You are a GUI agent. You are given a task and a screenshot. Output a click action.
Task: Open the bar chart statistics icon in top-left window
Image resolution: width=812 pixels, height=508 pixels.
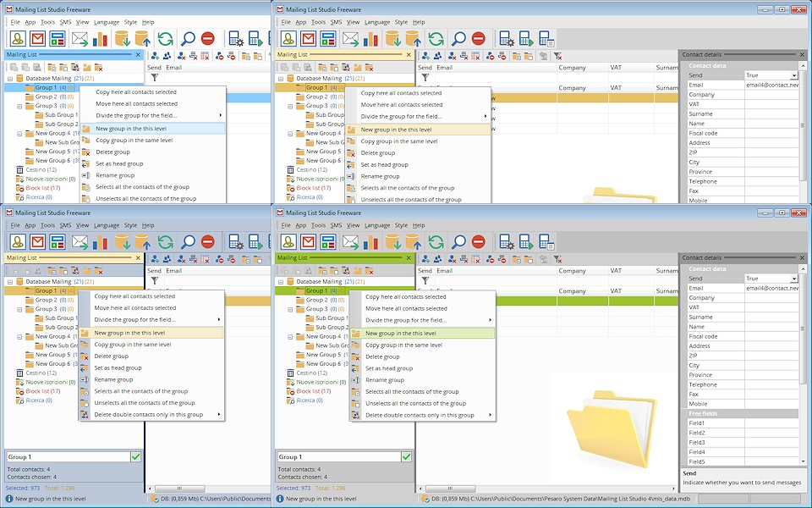click(x=100, y=39)
